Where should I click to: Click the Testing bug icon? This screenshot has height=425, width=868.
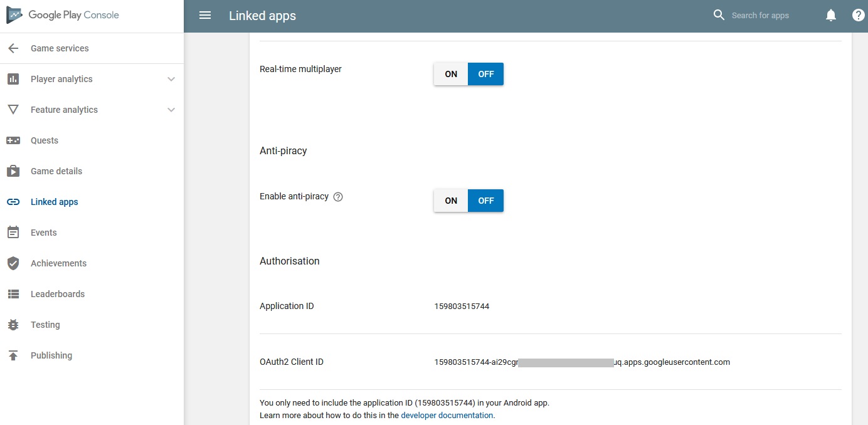13,325
